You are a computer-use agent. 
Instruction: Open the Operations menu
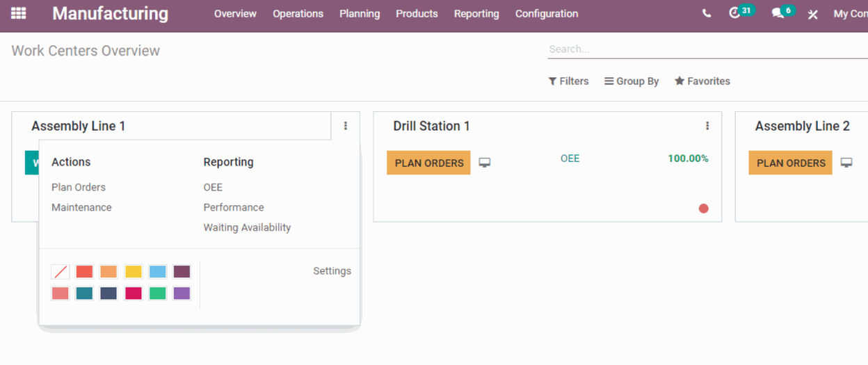298,13
